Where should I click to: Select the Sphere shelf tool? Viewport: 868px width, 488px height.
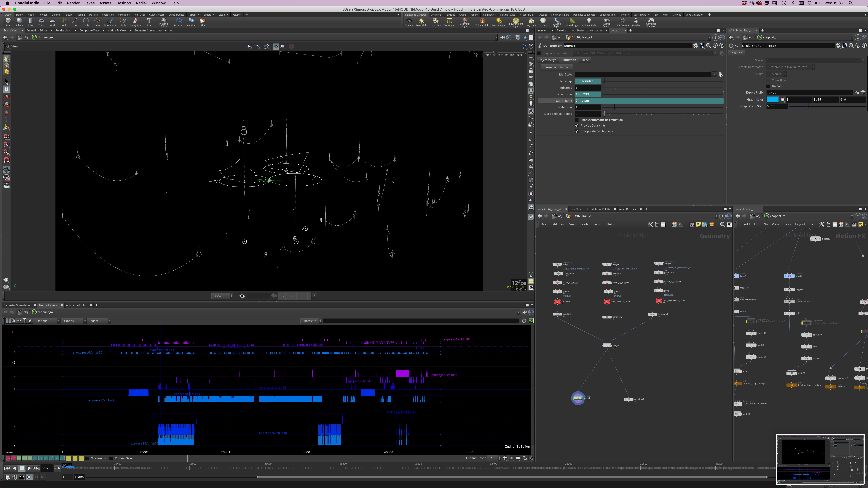(x=19, y=22)
